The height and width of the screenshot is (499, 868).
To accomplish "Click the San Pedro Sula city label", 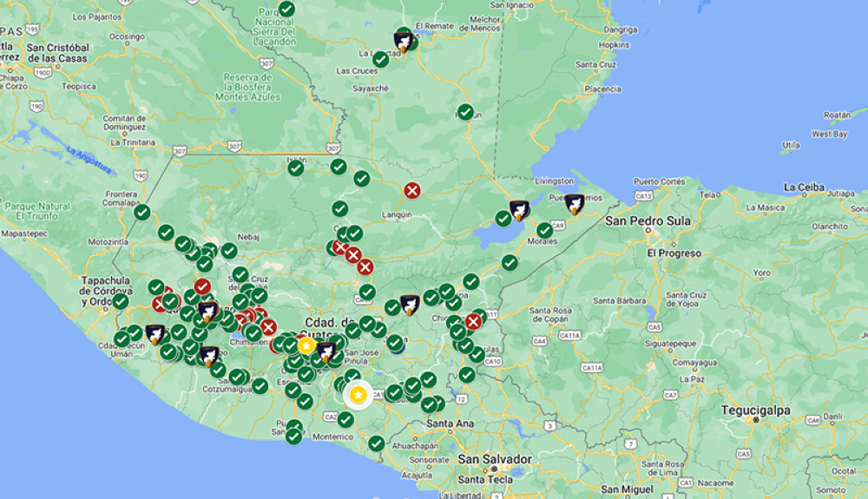I will click(648, 221).
